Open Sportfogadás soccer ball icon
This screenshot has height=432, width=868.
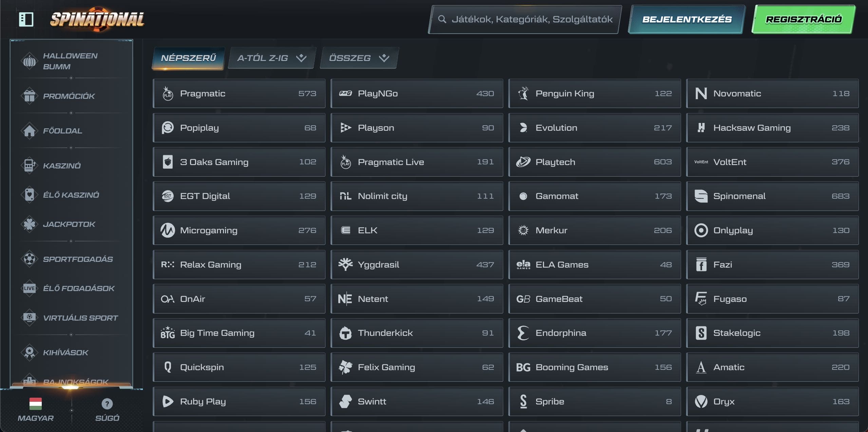(x=30, y=259)
